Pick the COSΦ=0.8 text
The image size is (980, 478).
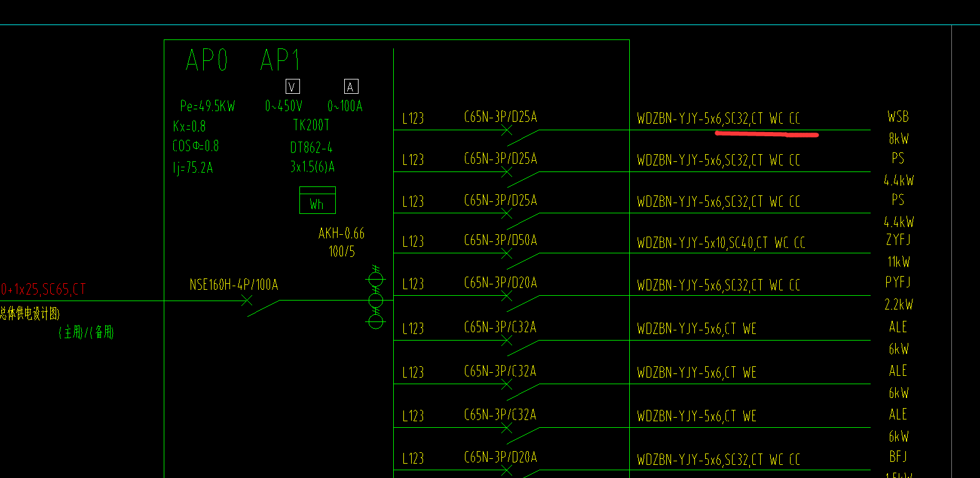195,146
